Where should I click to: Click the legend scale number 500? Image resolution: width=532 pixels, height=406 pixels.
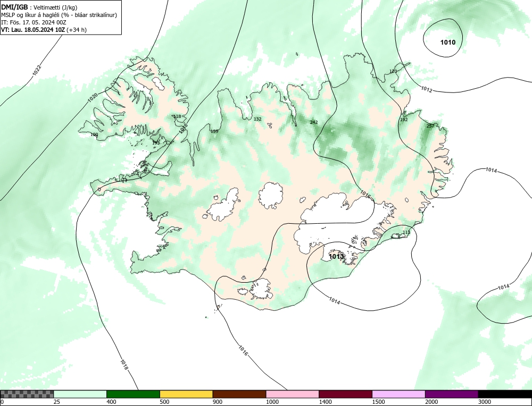tap(164, 402)
